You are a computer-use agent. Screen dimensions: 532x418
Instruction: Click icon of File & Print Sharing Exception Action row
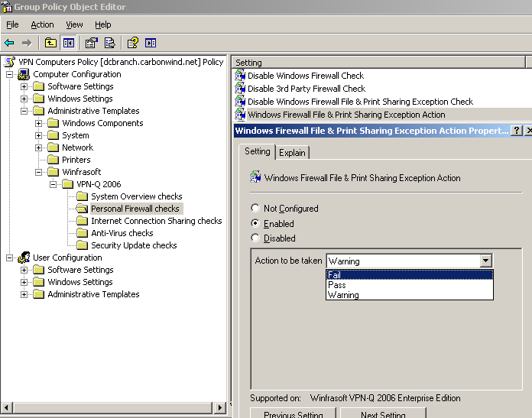click(x=240, y=115)
